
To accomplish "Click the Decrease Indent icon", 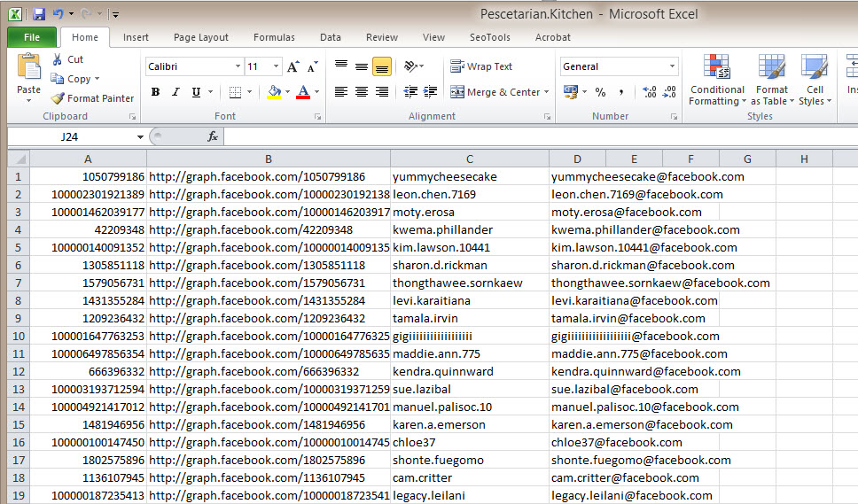I will 410,92.
